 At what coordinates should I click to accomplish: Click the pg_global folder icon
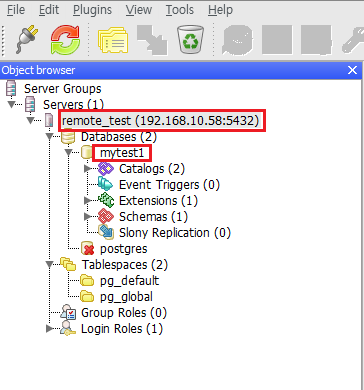click(x=87, y=297)
